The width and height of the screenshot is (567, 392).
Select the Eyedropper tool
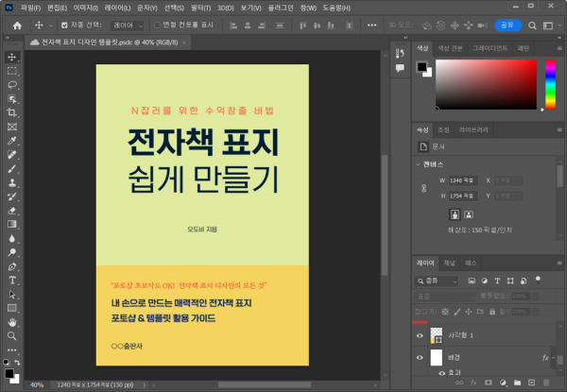pyautogui.click(x=12, y=141)
